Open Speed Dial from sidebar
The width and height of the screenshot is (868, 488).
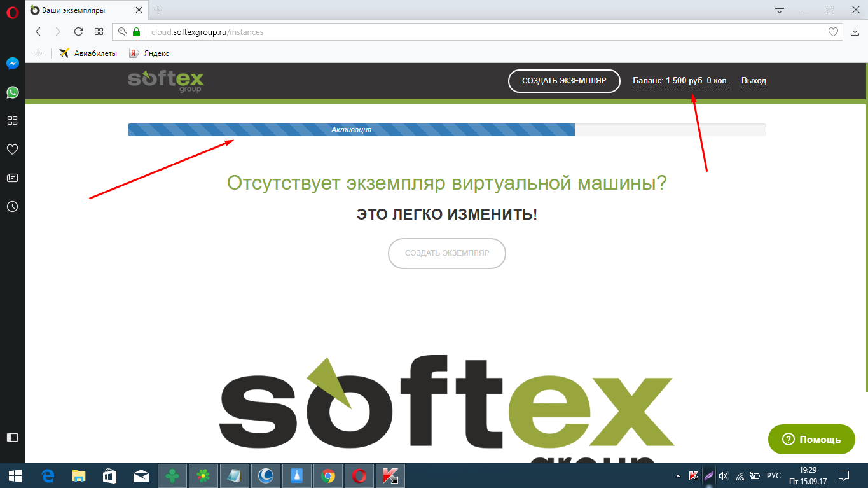pos(12,121)
